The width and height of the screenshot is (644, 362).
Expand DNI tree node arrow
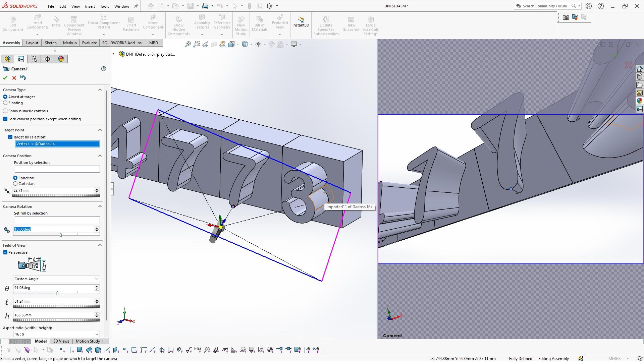point(113,54)
